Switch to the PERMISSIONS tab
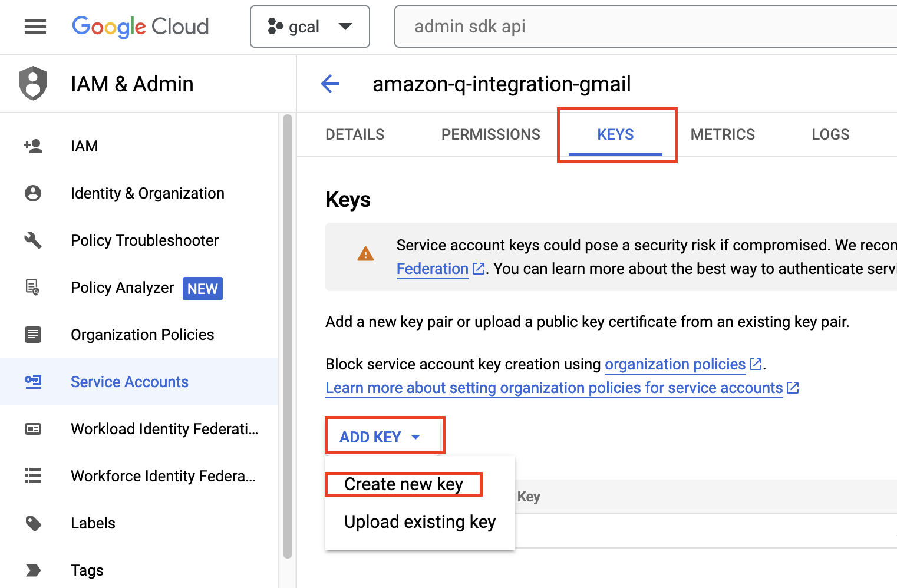This screenshot has height=588, width=897. click(x=490, y=134)
